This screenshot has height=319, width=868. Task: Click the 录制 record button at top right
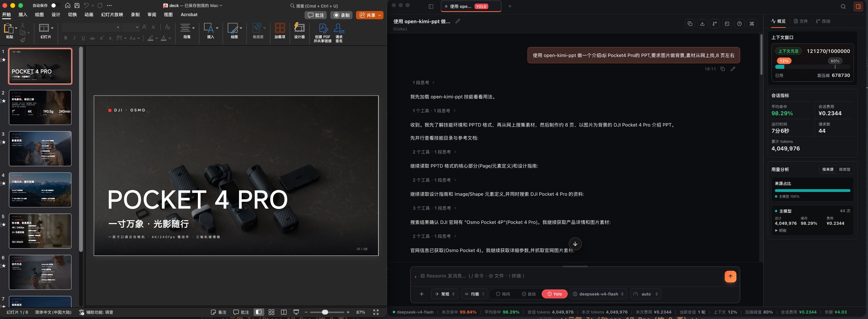341,15
